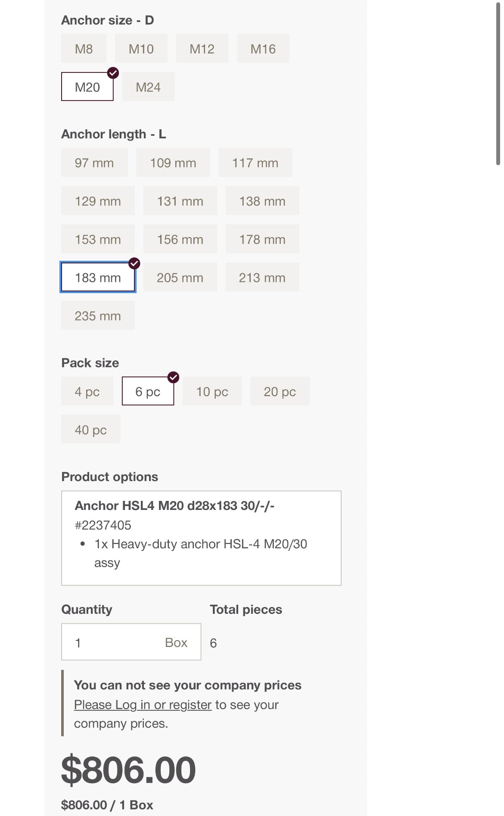Select 97 mm anchor length
The height and width of the screenshot is (816, 504).
[94, 163]
